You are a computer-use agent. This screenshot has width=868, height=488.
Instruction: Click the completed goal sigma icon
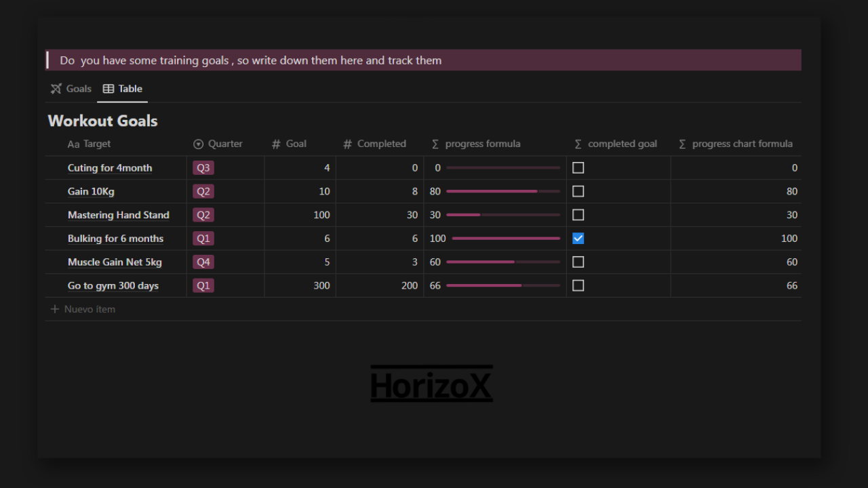(578, 144)
